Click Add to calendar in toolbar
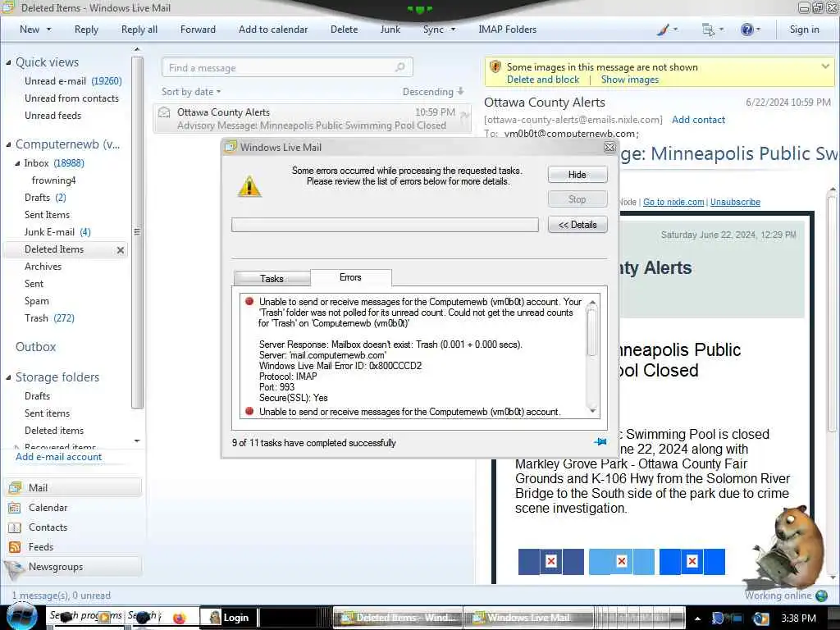This screenshot has width=840, height=630. click(x=273, y=30)
